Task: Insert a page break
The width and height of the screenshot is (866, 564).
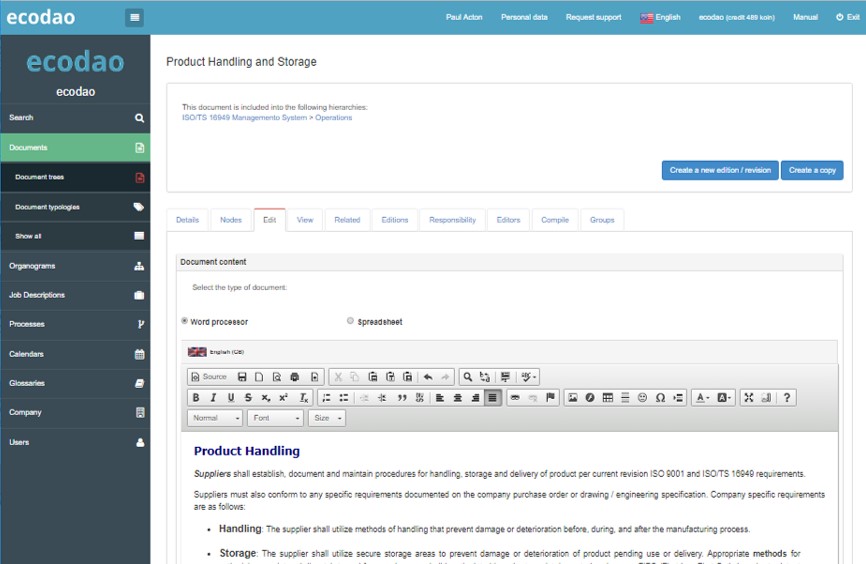Action: [x=678, y=398]
